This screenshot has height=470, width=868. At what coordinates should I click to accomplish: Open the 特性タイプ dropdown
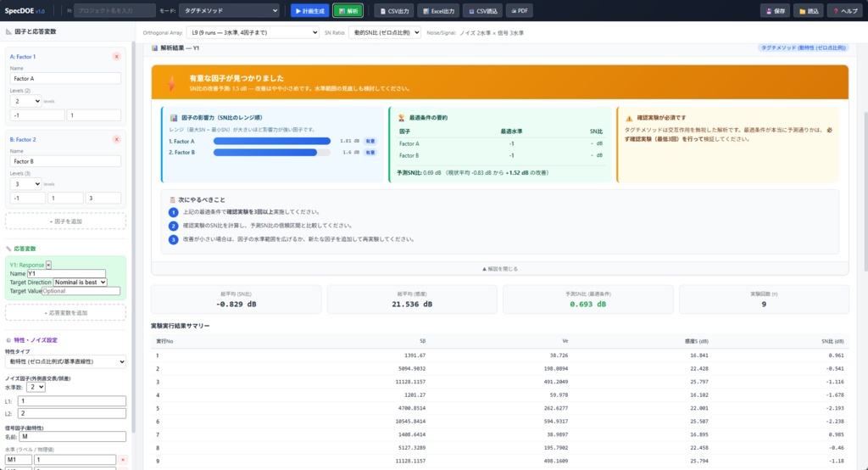65,361
